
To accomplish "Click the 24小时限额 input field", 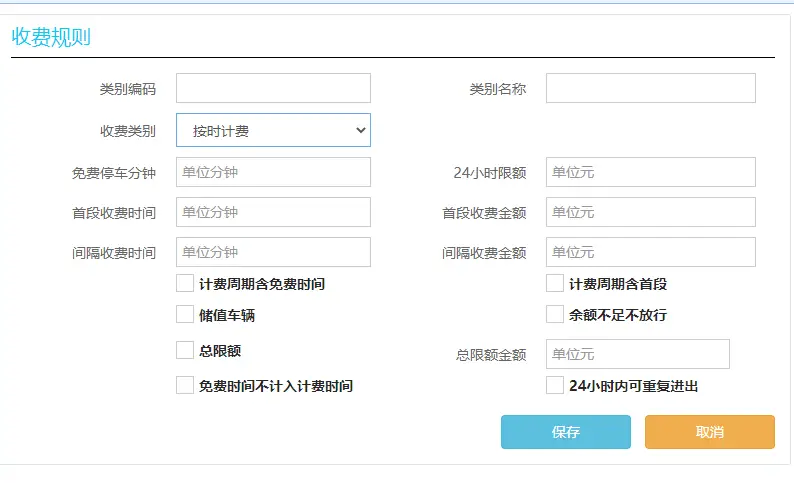I will (x=650, y=172).
